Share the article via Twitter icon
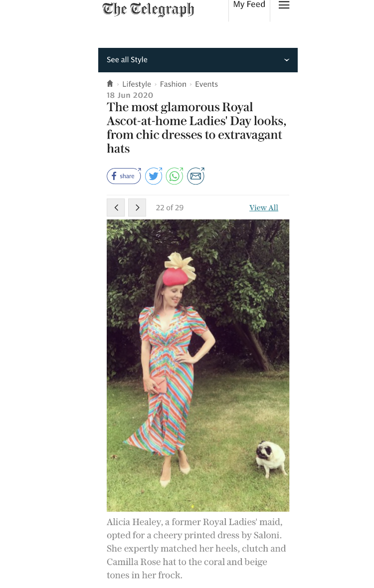This screenshot has height=588, width=374. click(154, 176)
